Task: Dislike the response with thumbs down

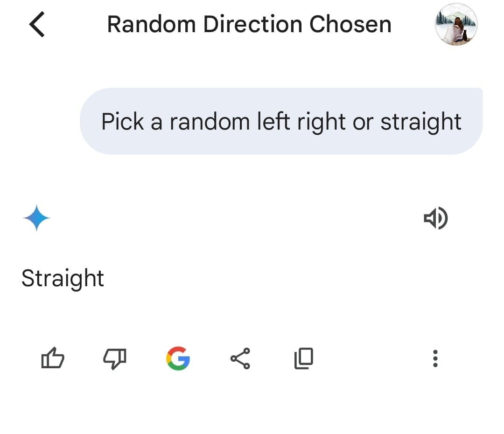Action: tap(115, 358)
